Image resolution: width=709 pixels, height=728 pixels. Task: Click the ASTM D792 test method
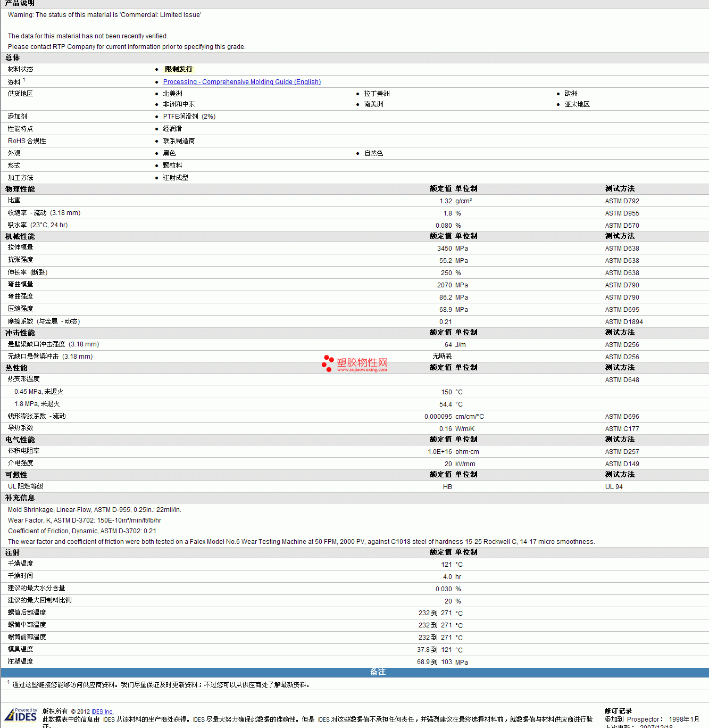[622, 201]
